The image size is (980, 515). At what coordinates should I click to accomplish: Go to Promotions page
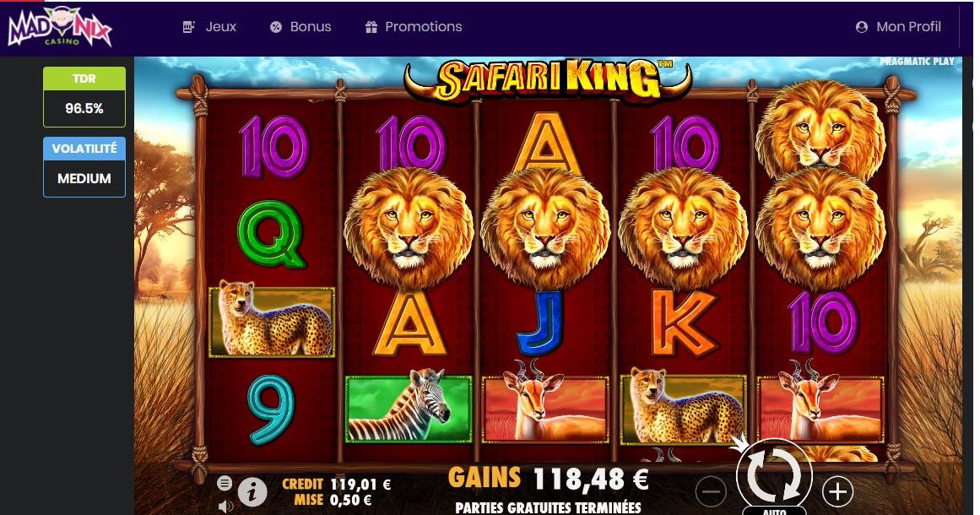[413, 27]
